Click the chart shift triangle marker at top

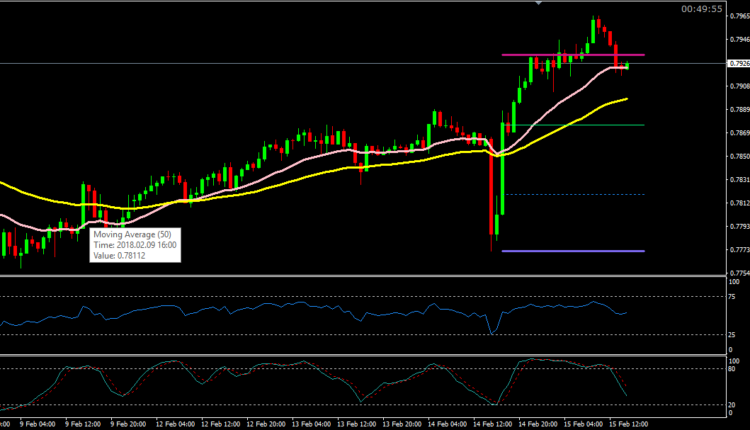(x=540, y=4)
